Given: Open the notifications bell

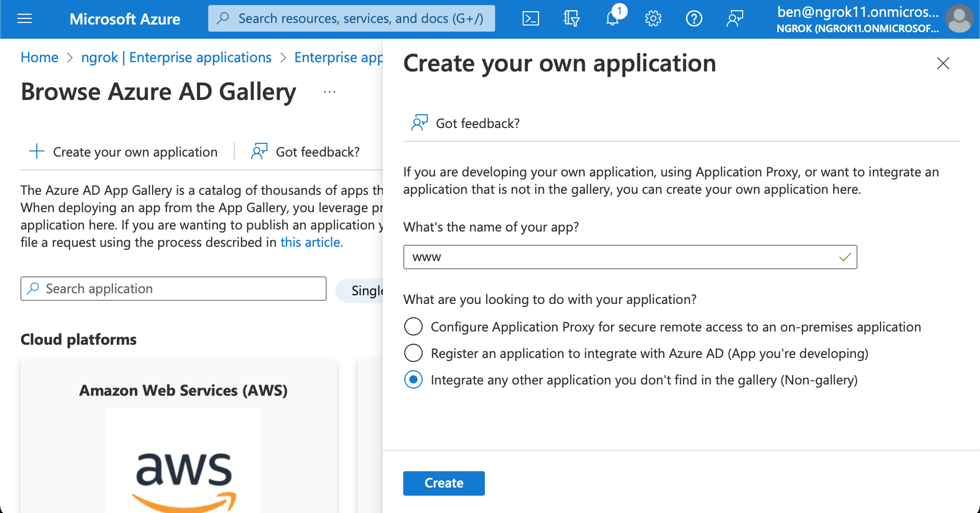Looking at the screenshot, I should (x=612, y=19).
